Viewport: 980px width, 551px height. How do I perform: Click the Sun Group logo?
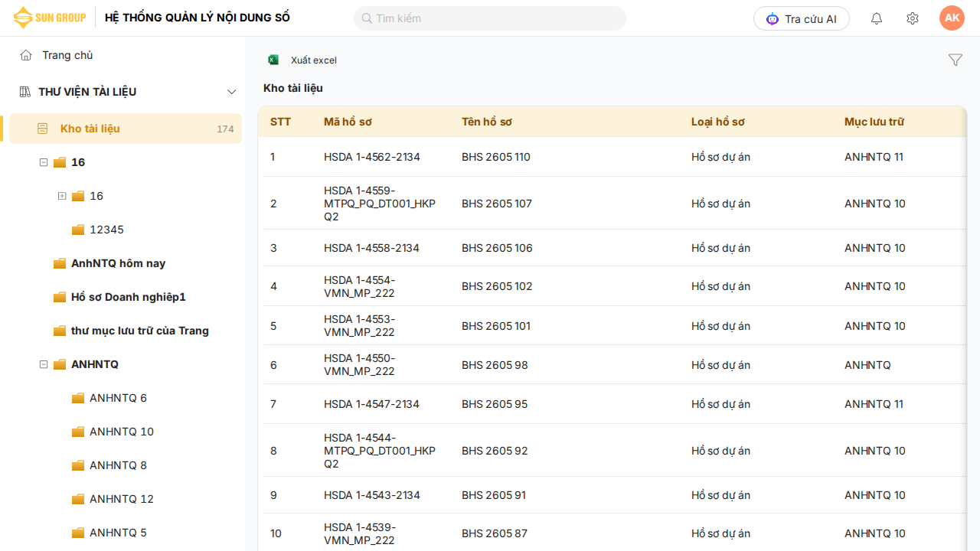point(50,18)
